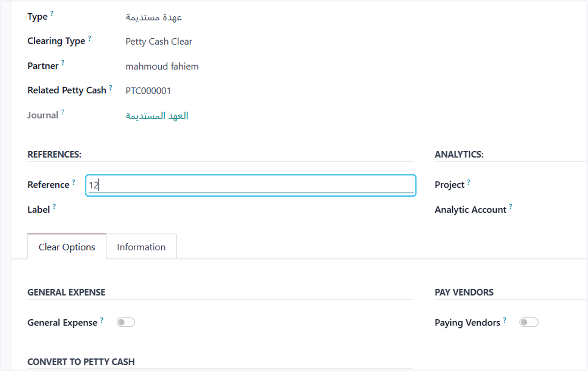Click the help icon next to Type
588x371 pixels.
click(52, 14)
